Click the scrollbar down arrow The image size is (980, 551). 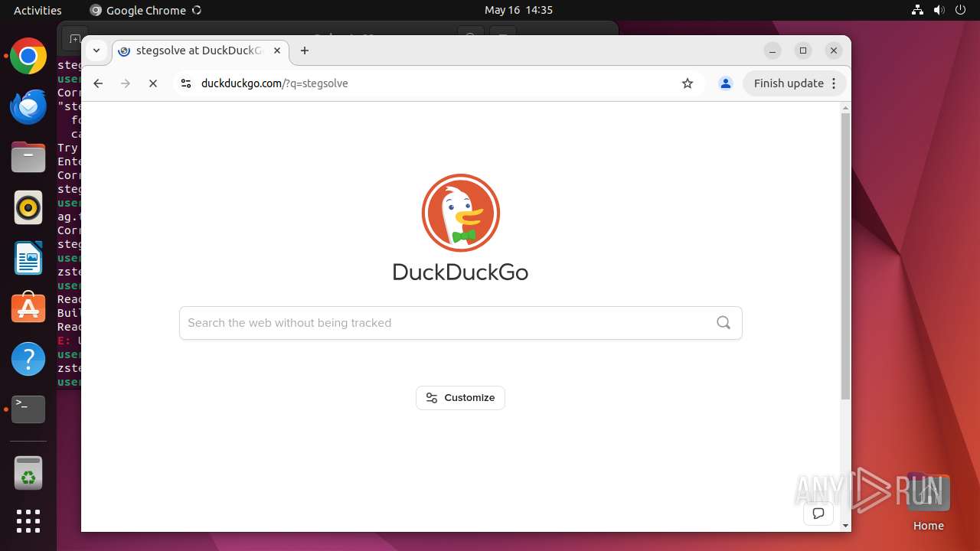(845, 526)
